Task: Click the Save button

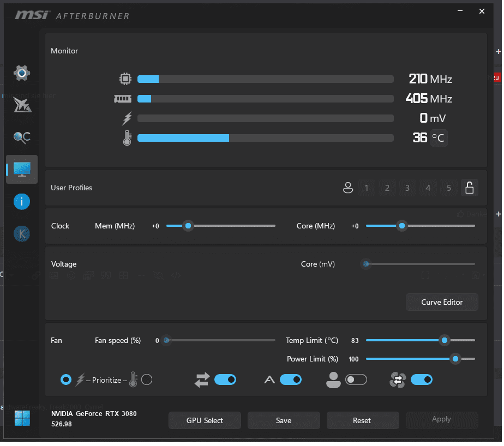Action: [x=284, y=421]
